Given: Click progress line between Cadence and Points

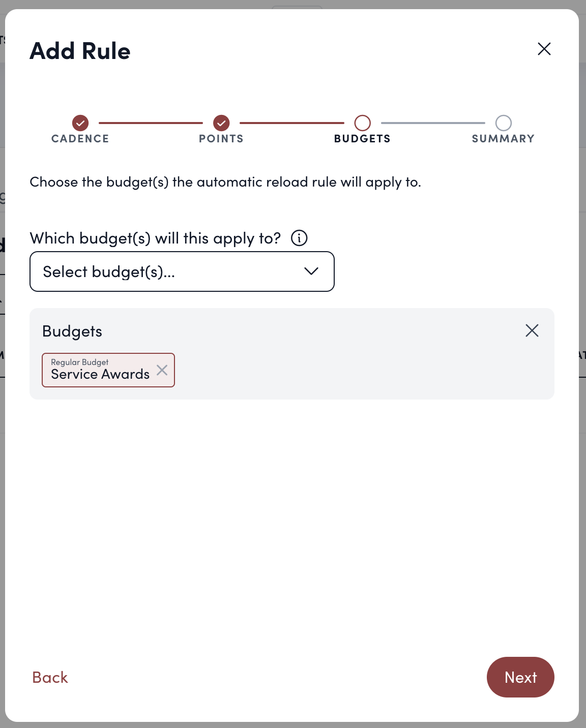Looking at the screenshot, I should (151, 123).
